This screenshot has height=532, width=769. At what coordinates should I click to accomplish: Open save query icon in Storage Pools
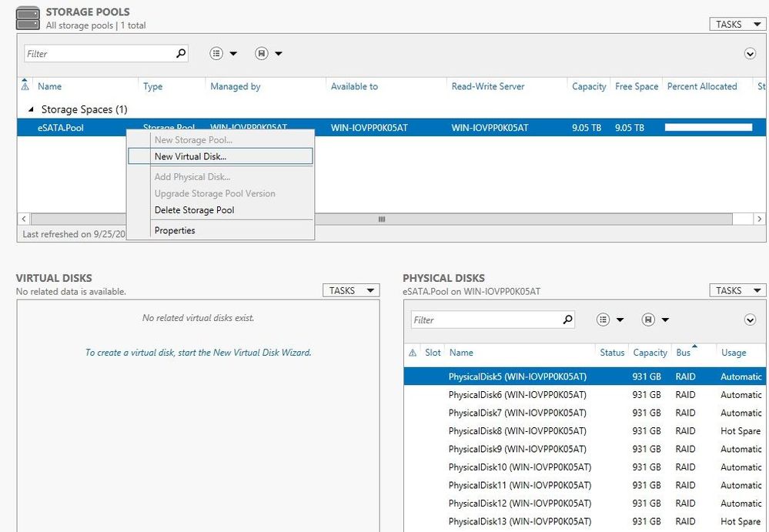pos(262,53)
